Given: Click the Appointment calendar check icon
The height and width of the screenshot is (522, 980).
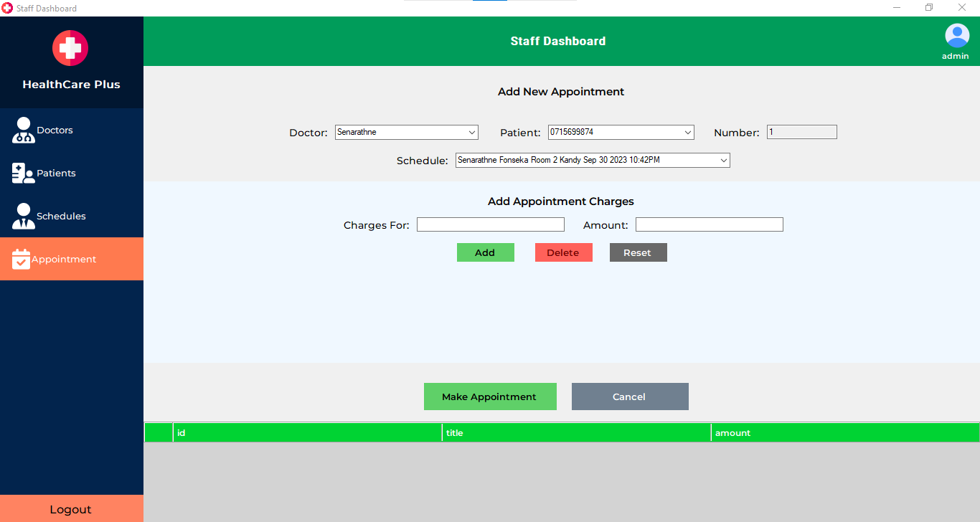Looking at the screenshot, I should point(22,259).
